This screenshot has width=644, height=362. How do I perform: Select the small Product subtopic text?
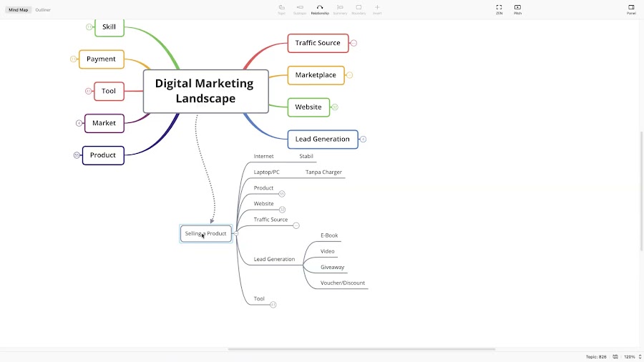tap(263, 188)
